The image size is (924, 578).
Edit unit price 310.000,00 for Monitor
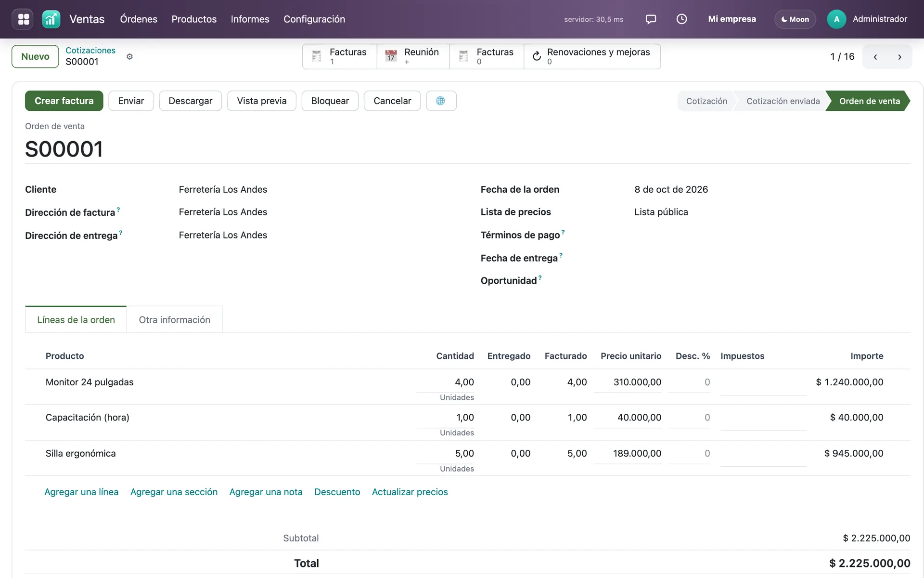coord(628,382)
